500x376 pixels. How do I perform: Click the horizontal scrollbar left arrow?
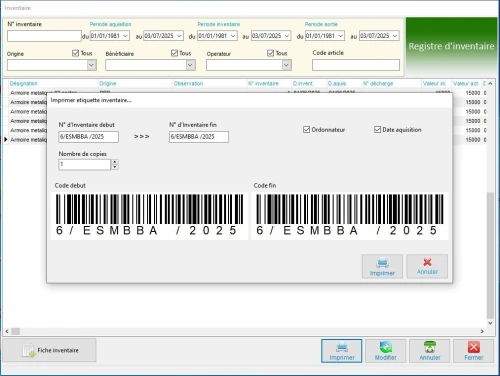click(7, 331)
